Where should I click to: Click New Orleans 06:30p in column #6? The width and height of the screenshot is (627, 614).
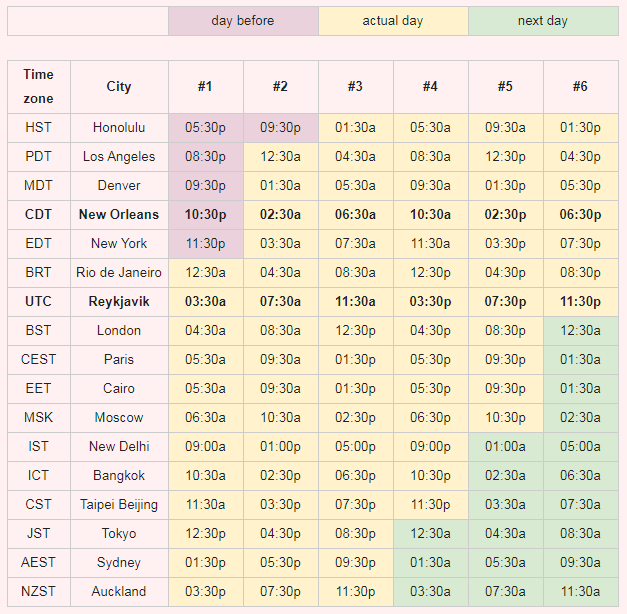pyautogui.click(x=581, y=215)
